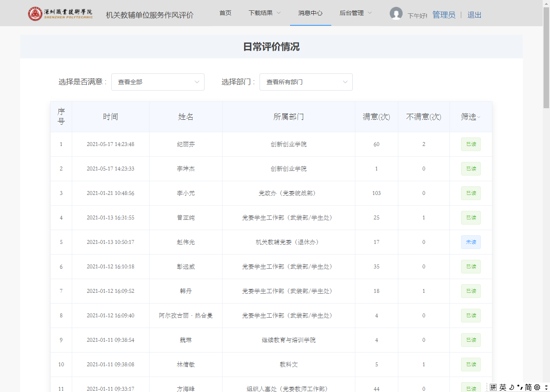Click the 管理员 account link
Screen dimensions: 550x392
(x=444, y=15)
